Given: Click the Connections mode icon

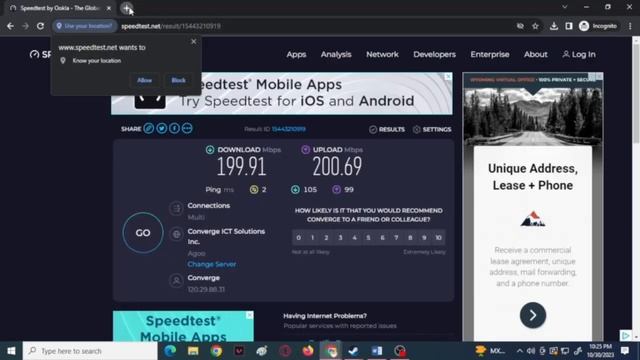Looking at the screenshot, I should [x=176, y=209].
